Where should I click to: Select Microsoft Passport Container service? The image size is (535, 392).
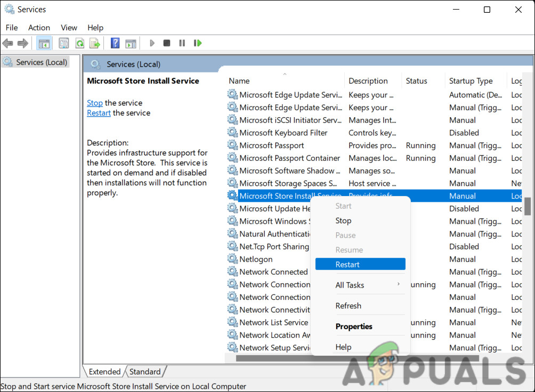pyautogui.click(x=289, y=158)
